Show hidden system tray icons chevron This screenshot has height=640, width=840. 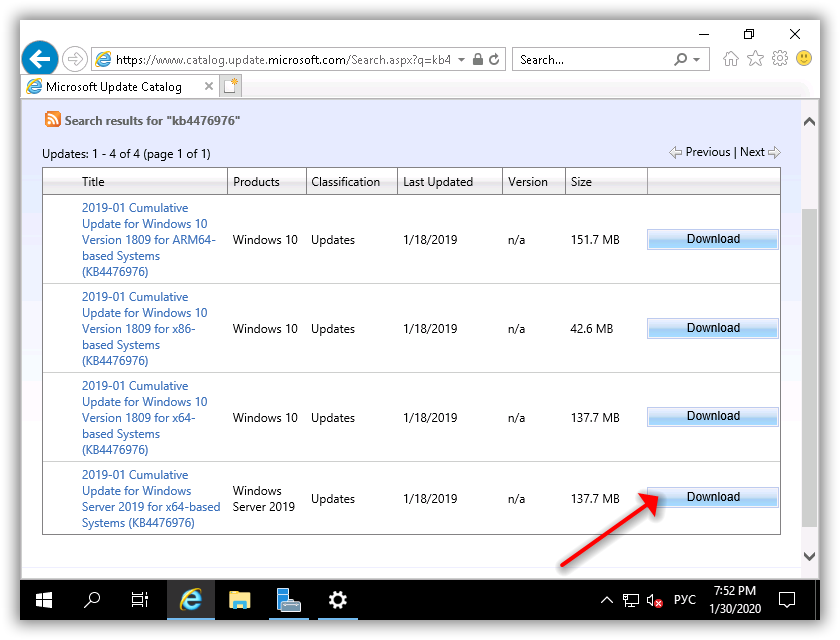click(x=606, y=600)
